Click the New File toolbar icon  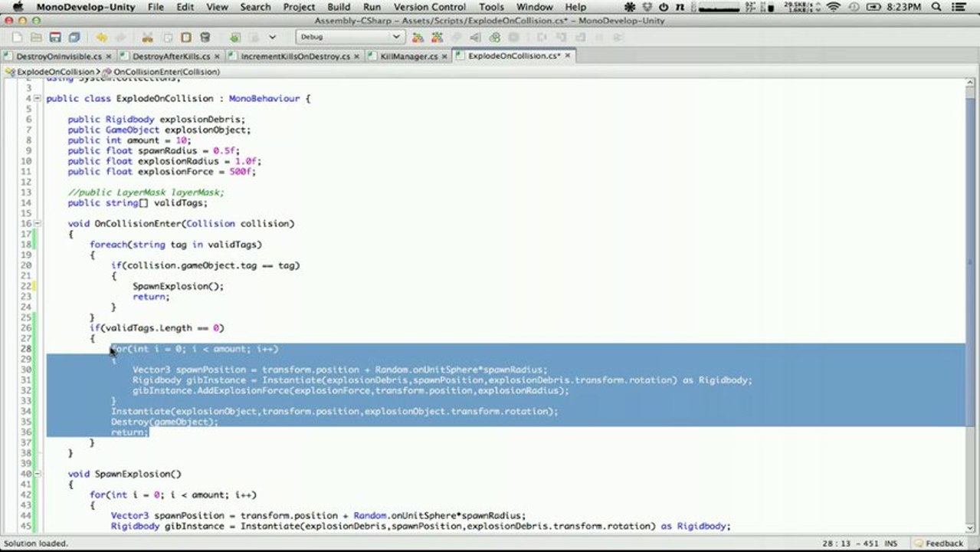(x=17, y=37)
